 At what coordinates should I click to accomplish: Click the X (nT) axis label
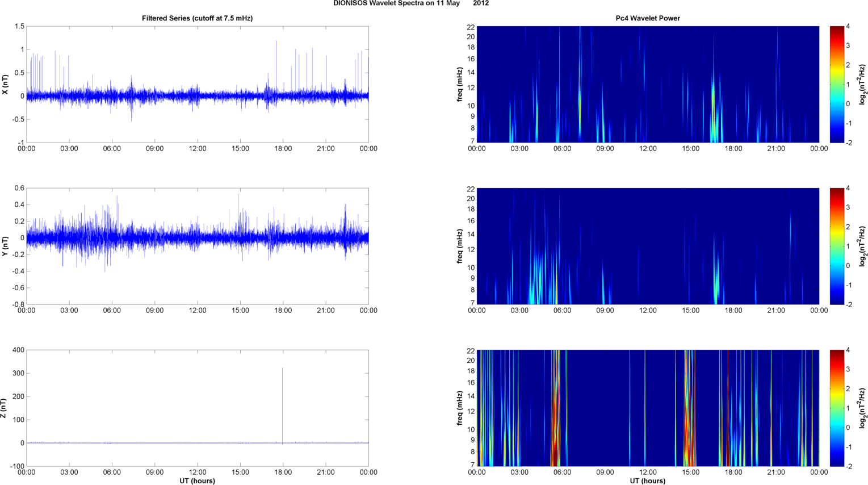click(x=5, y=85)
